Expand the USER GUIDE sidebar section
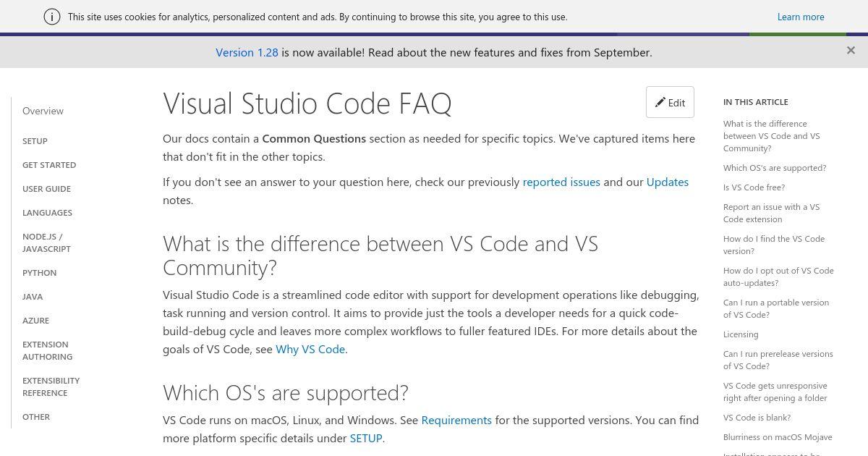 pos(46,189)
